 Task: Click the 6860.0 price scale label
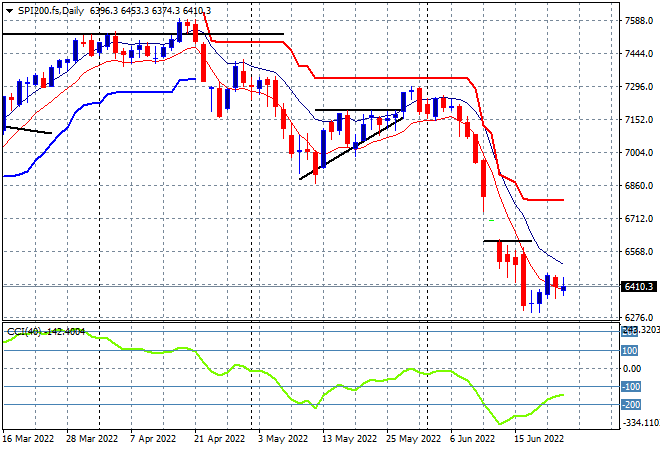pyautogui.click(x=639, y=186)
